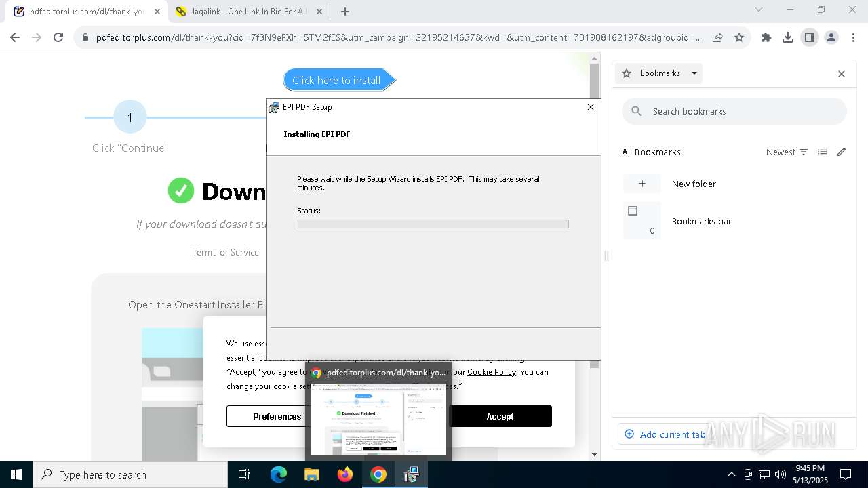This screenshot has height=488, width=868.
Task: Click the page scroll down arrow
Action: point(595,455)
